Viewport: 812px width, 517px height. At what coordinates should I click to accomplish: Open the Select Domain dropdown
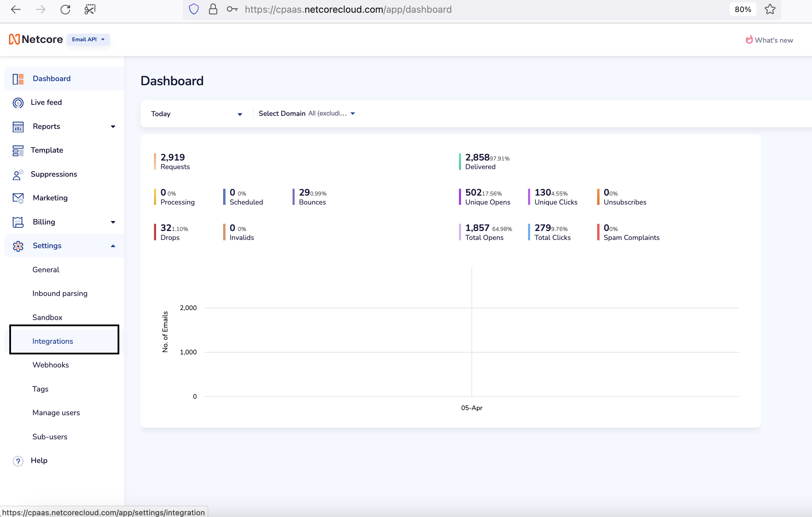click(x=307, y=113)
